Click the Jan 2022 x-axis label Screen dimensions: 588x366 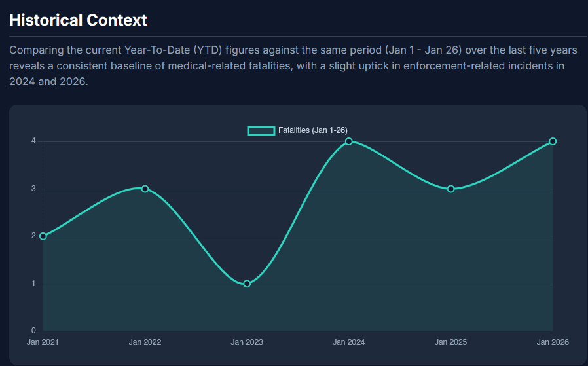click(x=145, y=342)
